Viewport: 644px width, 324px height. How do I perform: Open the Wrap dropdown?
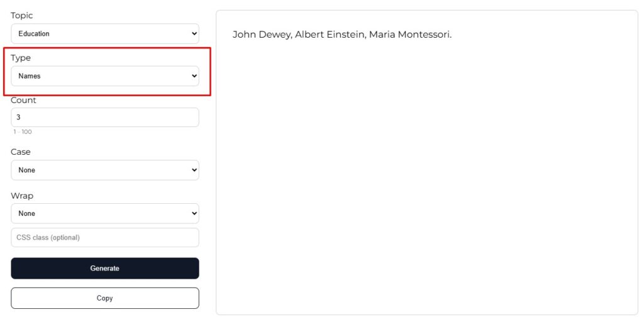pos(104,213)
